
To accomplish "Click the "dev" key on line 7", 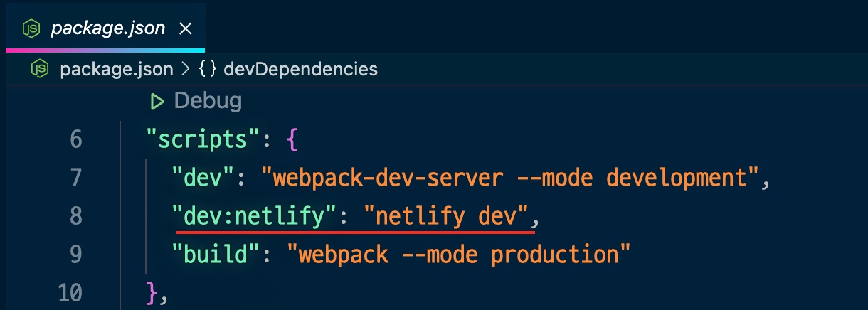I will tap(204, 177).
